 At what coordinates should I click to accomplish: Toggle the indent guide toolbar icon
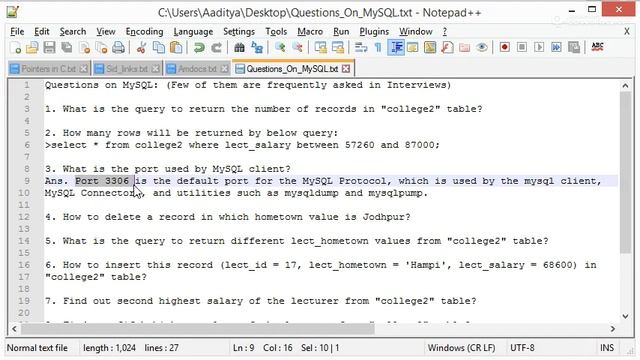coord(396,48)
